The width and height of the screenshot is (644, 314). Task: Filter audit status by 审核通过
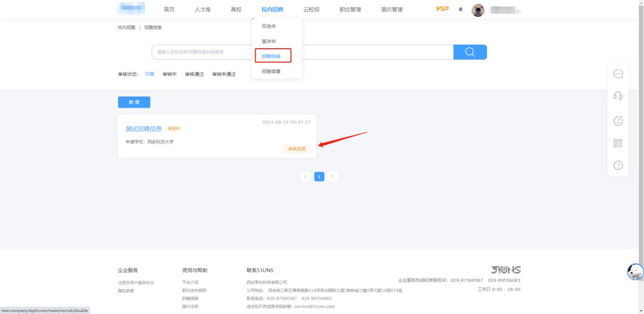coord(194,74)
